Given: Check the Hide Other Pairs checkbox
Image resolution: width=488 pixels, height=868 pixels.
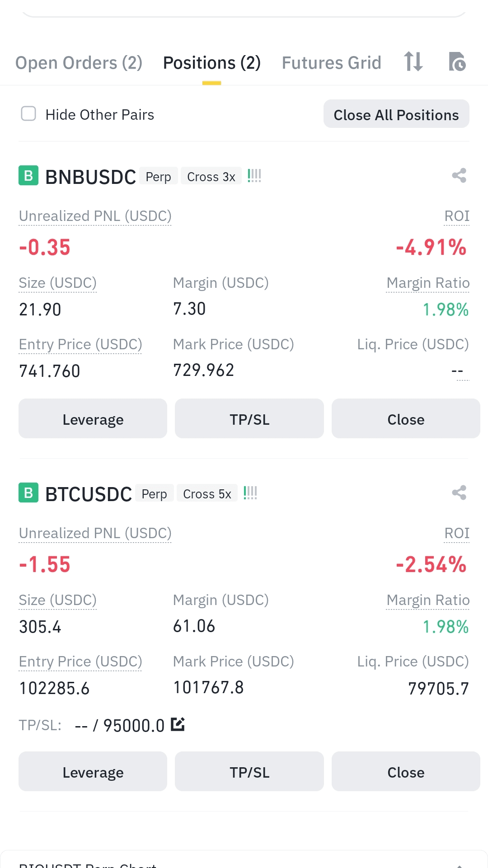Looking at the screenshot, I should 28,114.
